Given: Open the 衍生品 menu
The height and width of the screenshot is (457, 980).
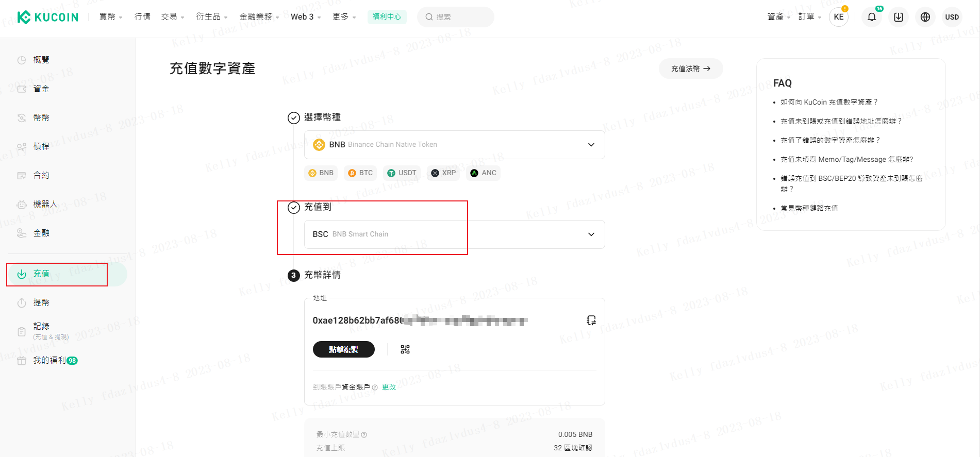Looking at the screenshot, I should point(212,17).
